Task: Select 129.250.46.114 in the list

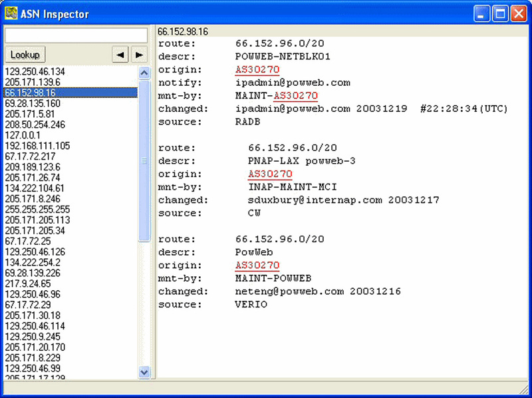Action: coord(70,326)
